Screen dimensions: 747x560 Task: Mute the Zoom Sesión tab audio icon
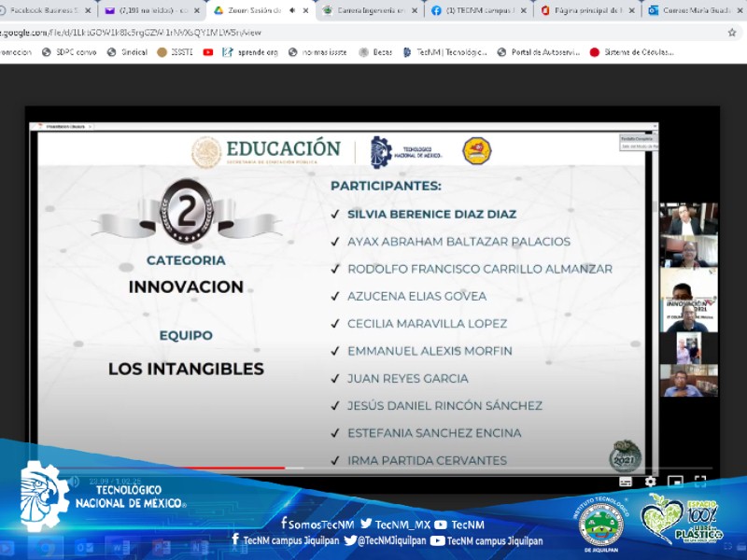click(292, 10)
